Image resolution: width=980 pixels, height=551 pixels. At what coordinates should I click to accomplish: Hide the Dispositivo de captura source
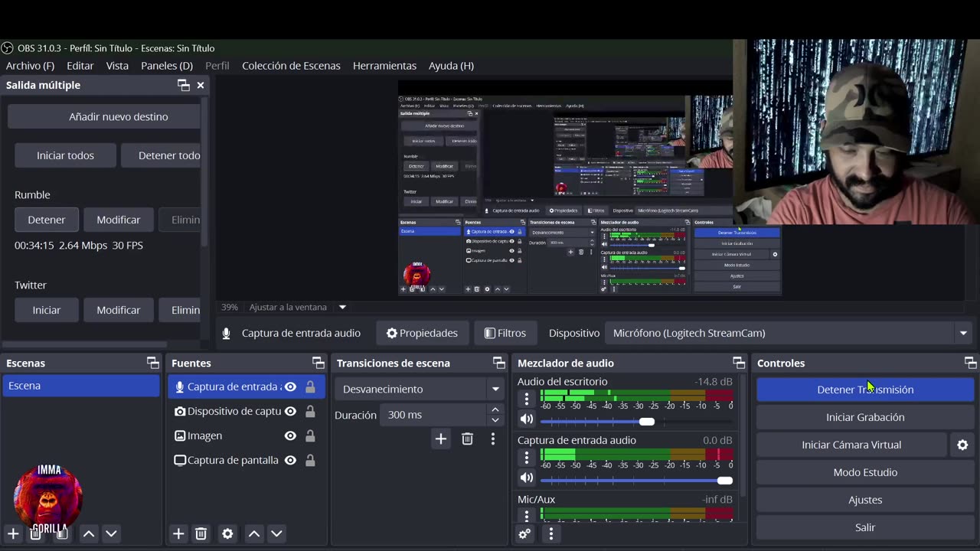pos(290,411)
